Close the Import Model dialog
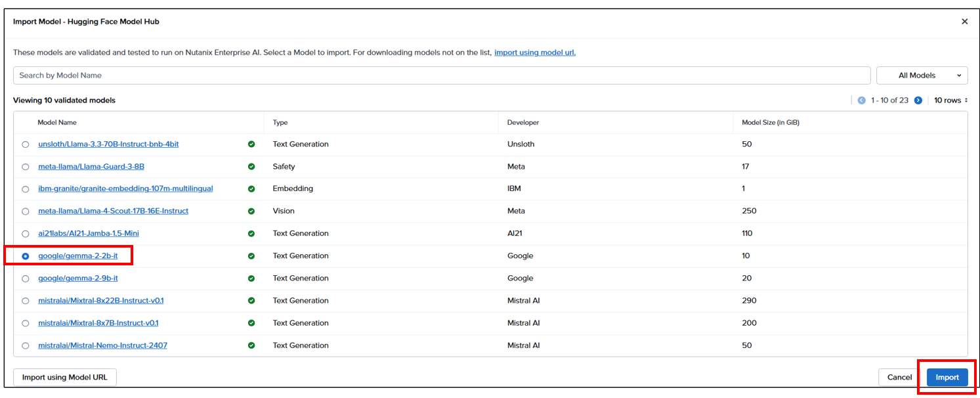 pos(964,22)
